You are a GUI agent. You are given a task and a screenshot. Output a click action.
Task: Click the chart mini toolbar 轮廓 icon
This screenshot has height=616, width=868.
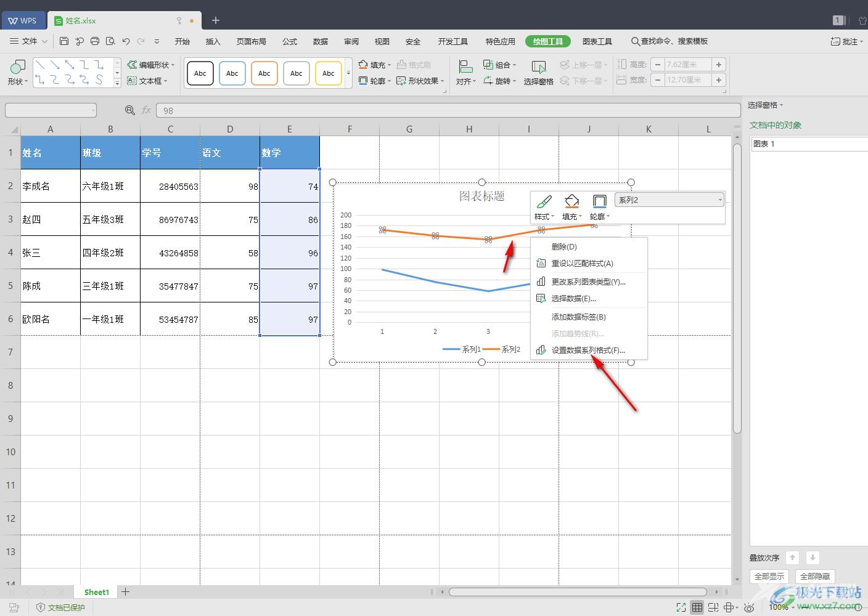[599, 201]
